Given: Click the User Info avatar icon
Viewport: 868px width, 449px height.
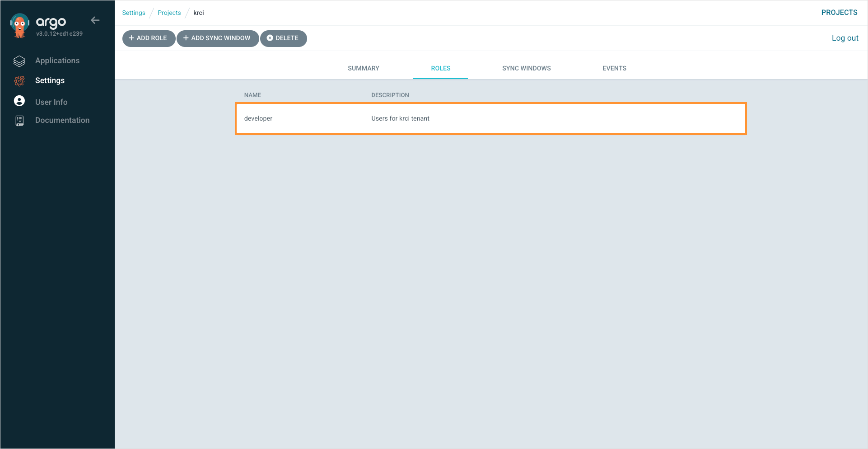Looking at the screenshot, I should [x=19, y=101].
